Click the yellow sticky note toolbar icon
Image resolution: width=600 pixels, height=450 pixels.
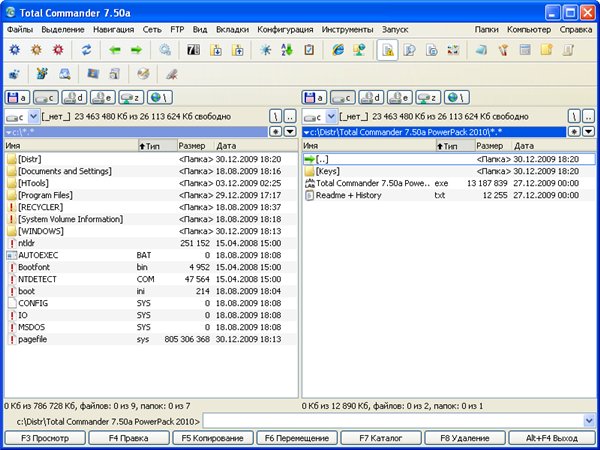[547, 50]
